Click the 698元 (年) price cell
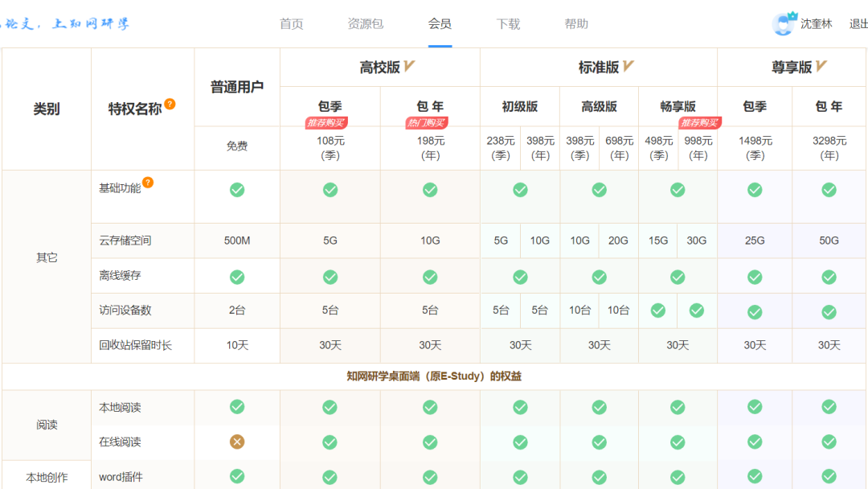868x489 pixels. coord(619,148)
